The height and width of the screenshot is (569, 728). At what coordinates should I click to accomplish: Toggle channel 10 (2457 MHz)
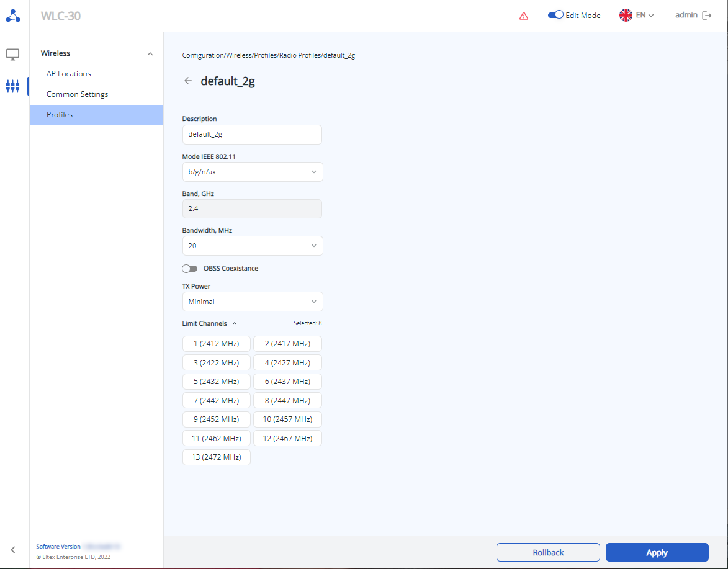click(287, 419)
